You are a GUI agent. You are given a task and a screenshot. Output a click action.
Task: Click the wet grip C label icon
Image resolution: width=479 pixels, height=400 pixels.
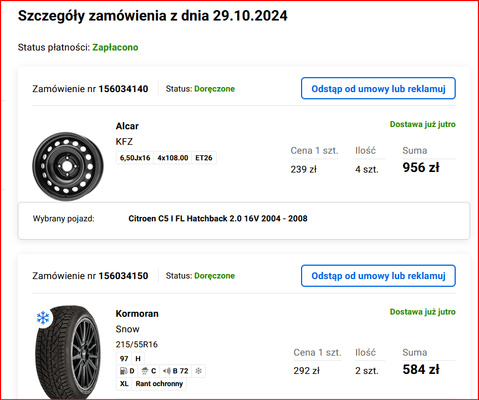pos(149,371)
